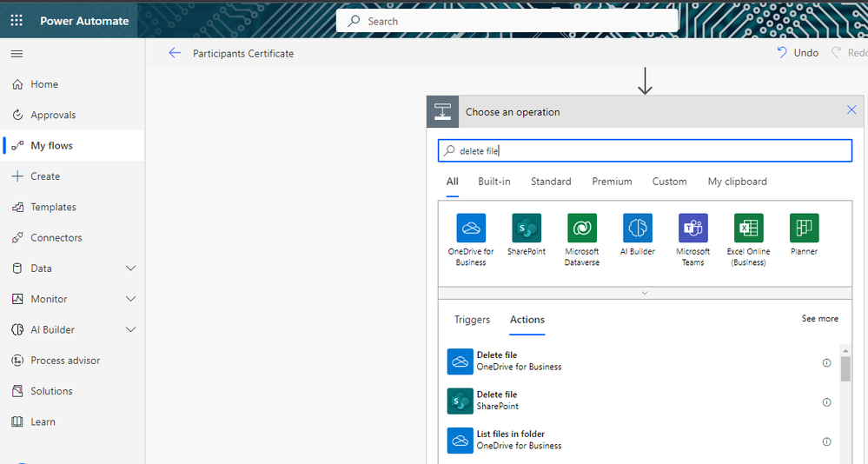Show info for OneDrive Delete file action
This screenshot has width=868, height=464.
point(826,362)
